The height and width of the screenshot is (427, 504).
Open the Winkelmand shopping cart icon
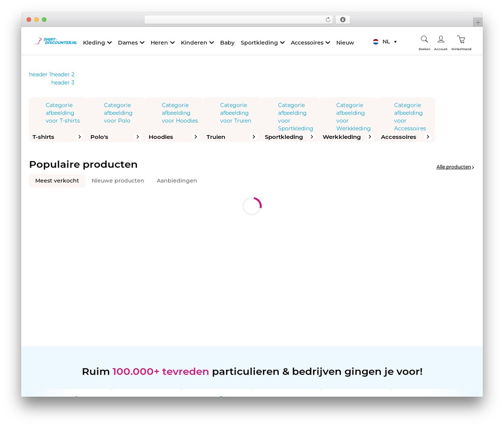point(461,39)
